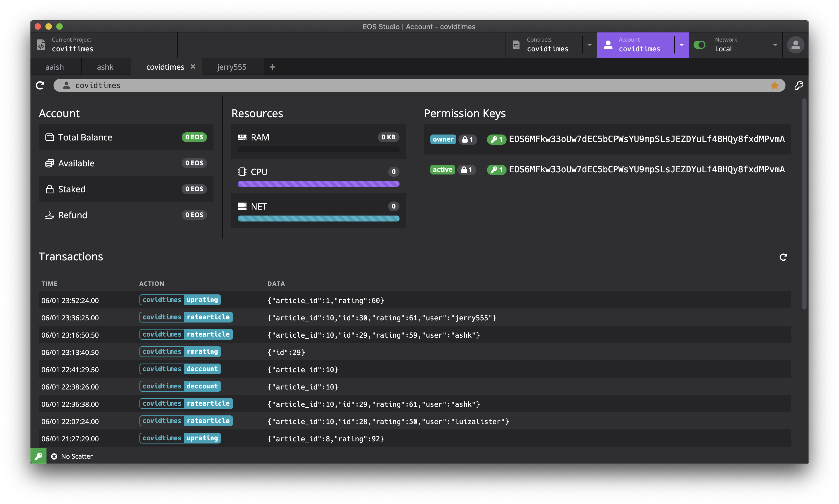
Task: Toggle the Local network switch
Action: click(x=699, y=45)
